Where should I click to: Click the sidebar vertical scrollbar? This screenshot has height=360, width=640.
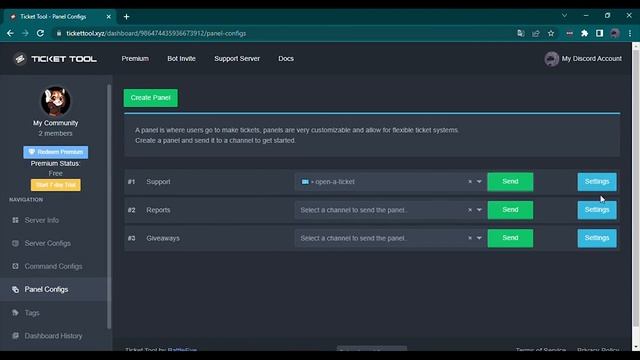tap(109, 206)
